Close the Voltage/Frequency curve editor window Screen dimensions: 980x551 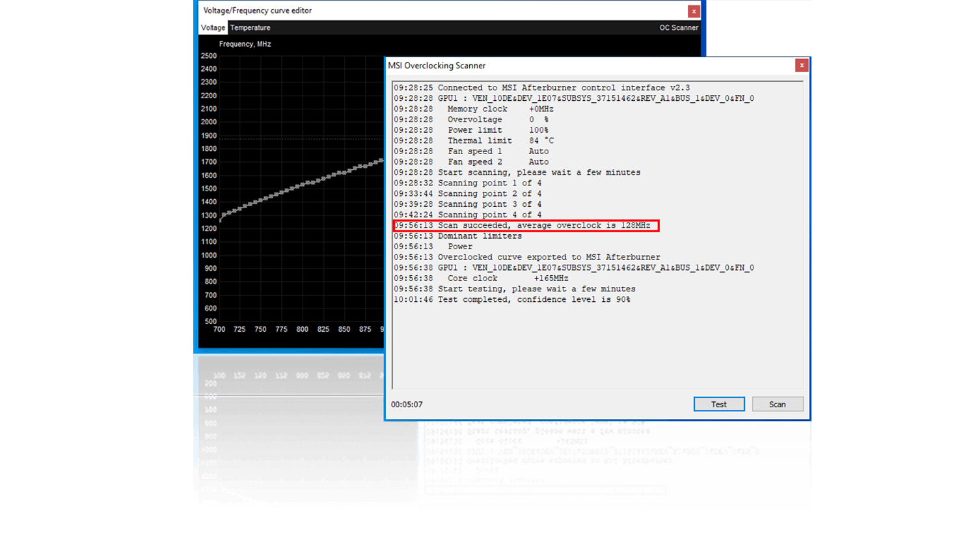694,11
